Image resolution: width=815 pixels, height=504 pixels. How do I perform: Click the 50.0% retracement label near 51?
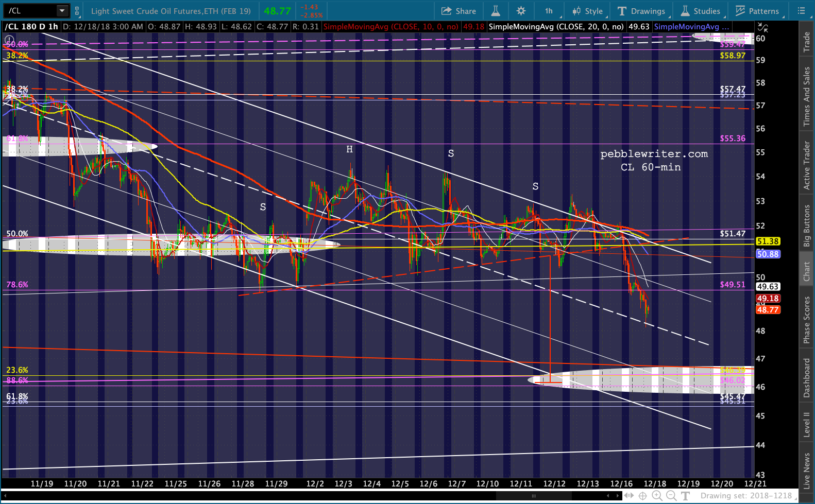(17, 234)
